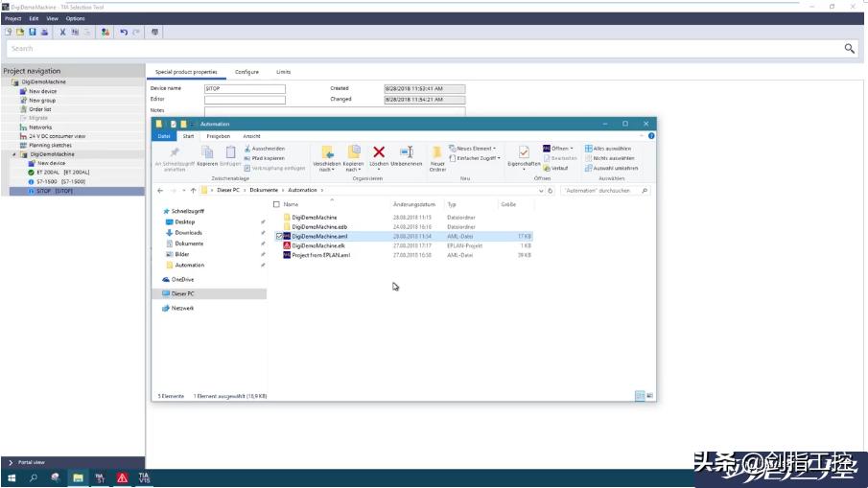Tick select-all checkbox in Name header
This screenshot has height=488, width=868.
pos(276,205)
